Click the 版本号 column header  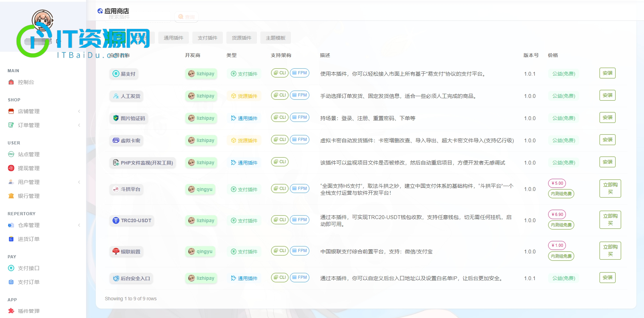tap(531, 55)
